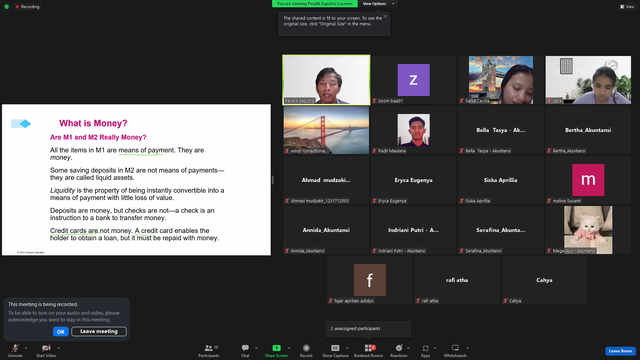Expand the arrow beside Chat
The width and height of the screenshot is (640, 360).
256,348
